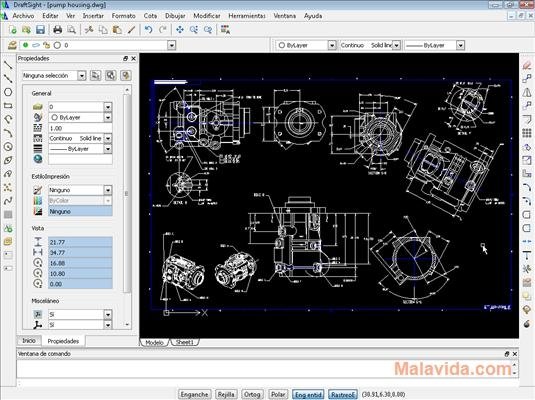Toggle the Enganche snap button
Viewport: 535px width, 400px height.
(194, 395)
